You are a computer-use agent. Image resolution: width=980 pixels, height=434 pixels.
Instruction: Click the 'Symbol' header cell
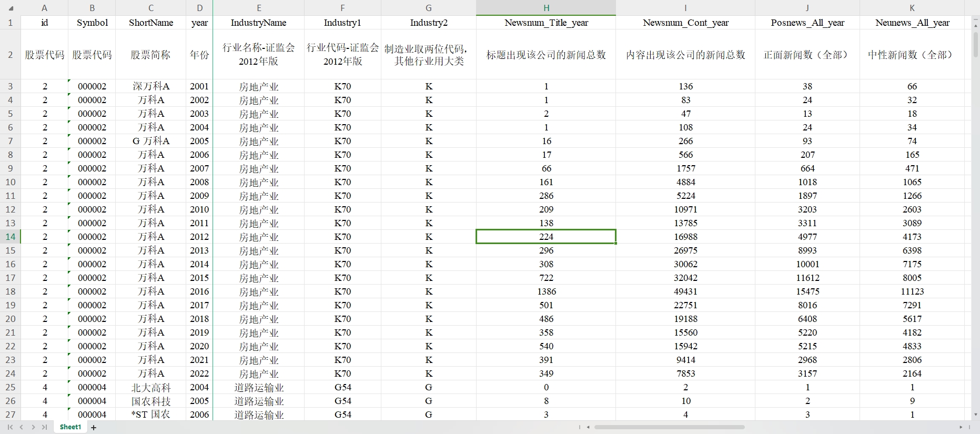click(92, 23)
